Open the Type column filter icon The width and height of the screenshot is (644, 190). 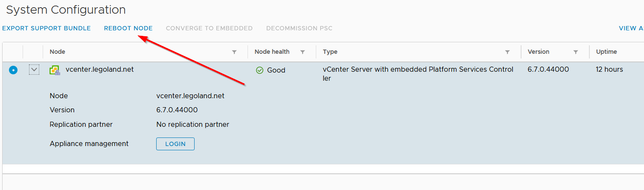507,52
